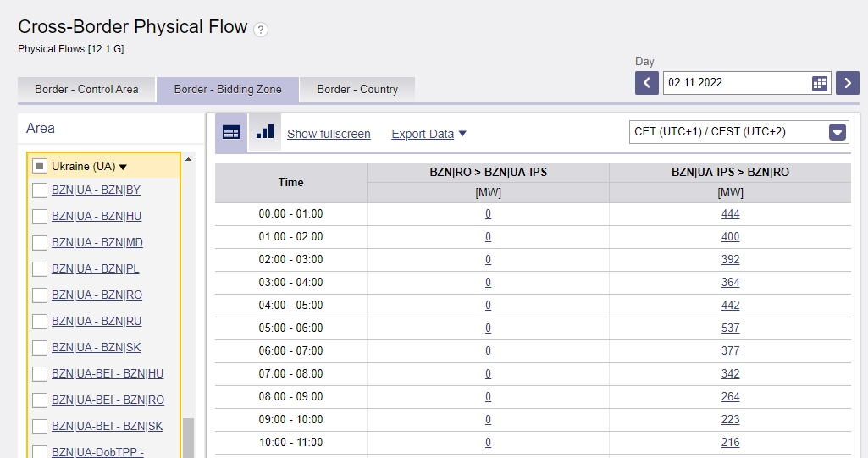Open the time zone dropdown arrow
The width and height of the screenshot is (868, 458).
(x=838, y=132)
